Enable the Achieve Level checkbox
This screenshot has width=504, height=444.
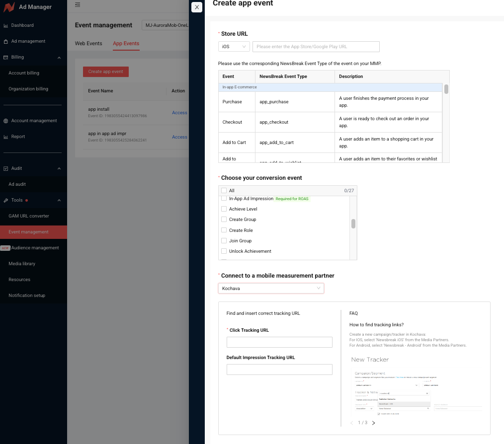(224, 209)
